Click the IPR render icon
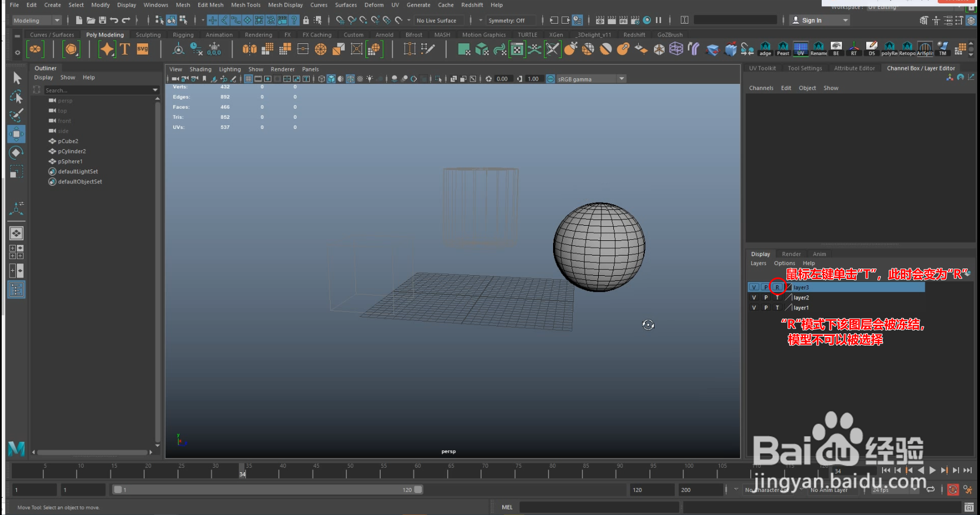Screen dimensions: 980x515 click(x=623, y=20)
